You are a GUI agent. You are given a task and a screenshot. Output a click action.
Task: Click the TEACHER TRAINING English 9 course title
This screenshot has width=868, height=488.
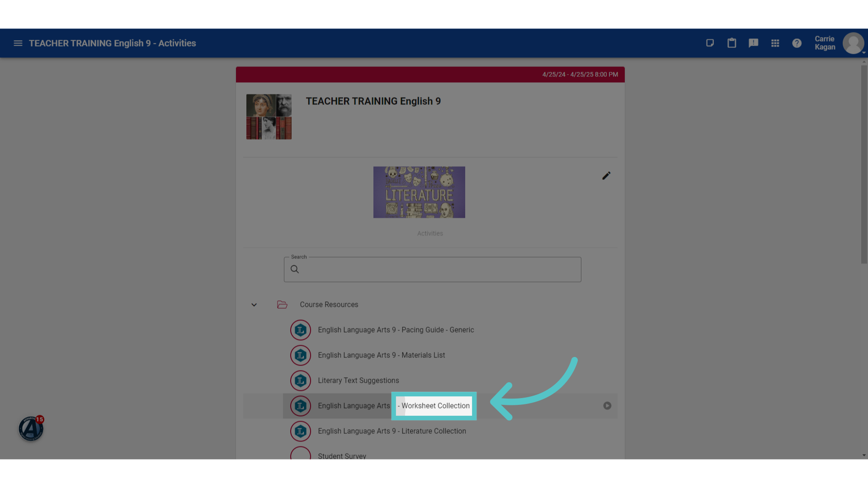tap(373, 101)
